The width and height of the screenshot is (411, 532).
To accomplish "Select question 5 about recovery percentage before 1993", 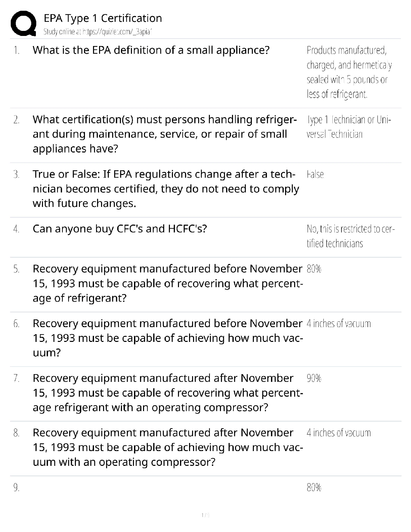I will tap(168, 283).
